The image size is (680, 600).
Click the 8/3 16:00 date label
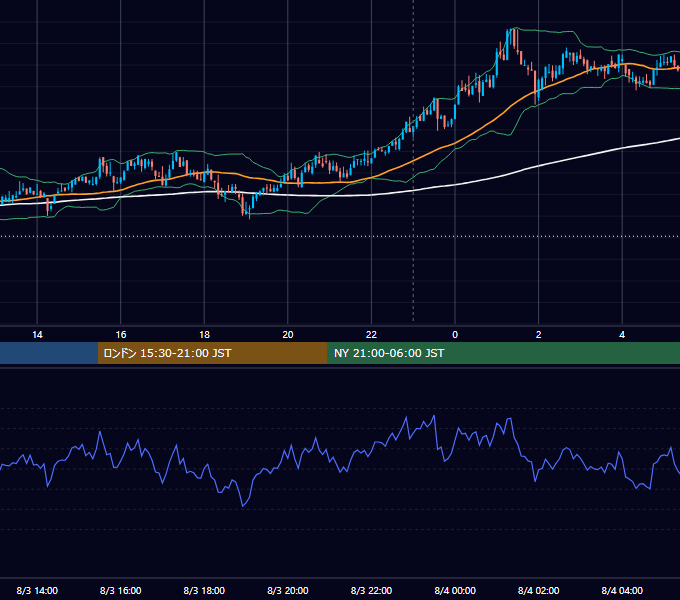pyautogui.click(x=121, y=590)
